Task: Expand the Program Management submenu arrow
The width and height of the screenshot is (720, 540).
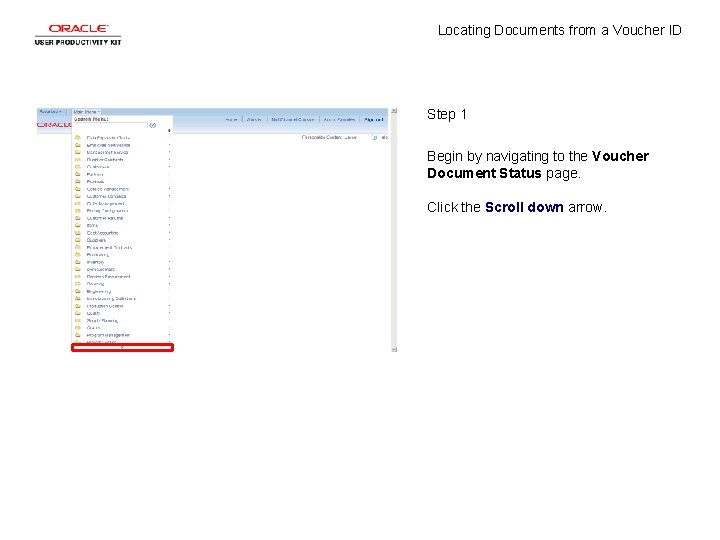Action: click(169, 335)
